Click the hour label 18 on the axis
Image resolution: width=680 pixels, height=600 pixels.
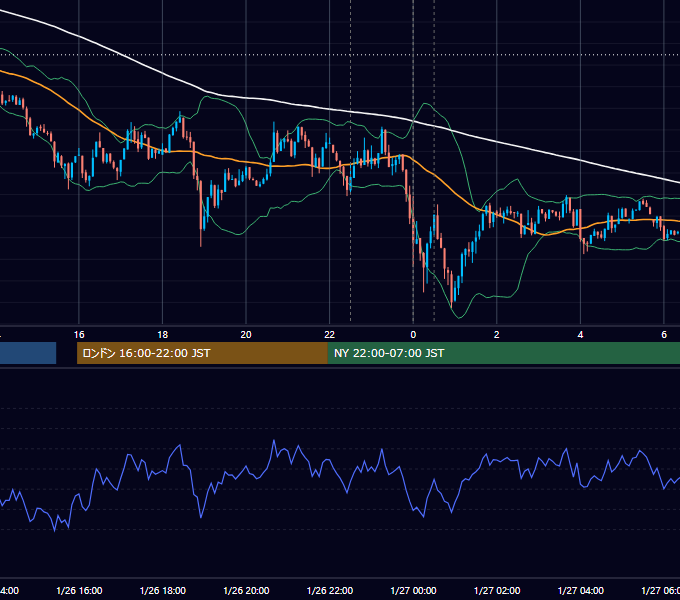(x=163, y=334)
